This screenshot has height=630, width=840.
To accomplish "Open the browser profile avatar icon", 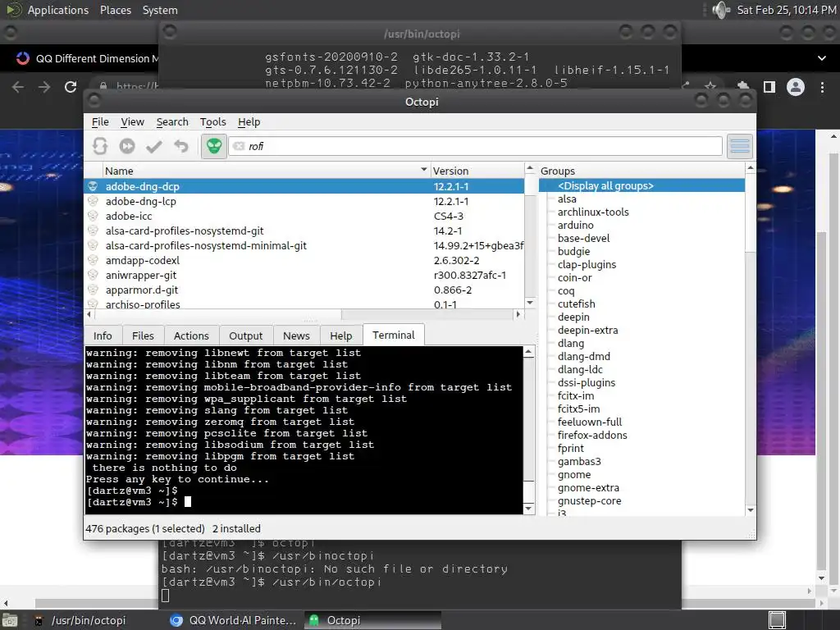I will 796,87.
